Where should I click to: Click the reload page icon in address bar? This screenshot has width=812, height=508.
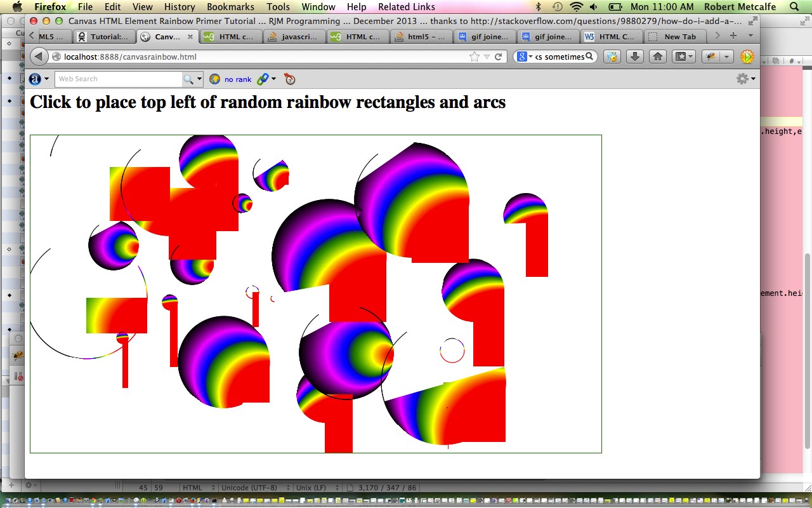(498, 57)
